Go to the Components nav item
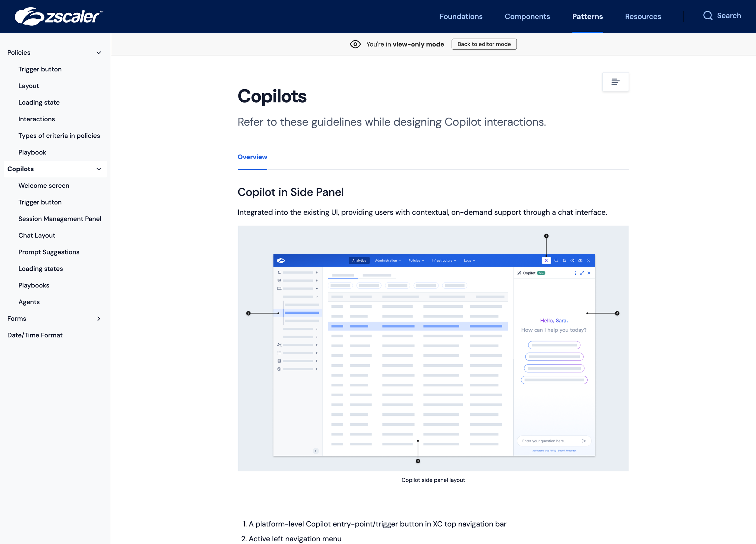This screenshot has width=756, height=544. coord(527,16)
